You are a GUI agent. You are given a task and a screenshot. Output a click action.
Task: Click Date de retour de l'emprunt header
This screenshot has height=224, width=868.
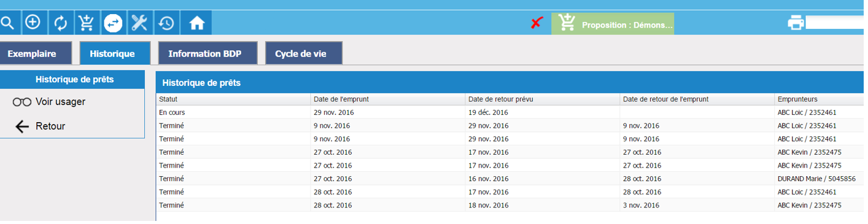click(x=697, y=99)
